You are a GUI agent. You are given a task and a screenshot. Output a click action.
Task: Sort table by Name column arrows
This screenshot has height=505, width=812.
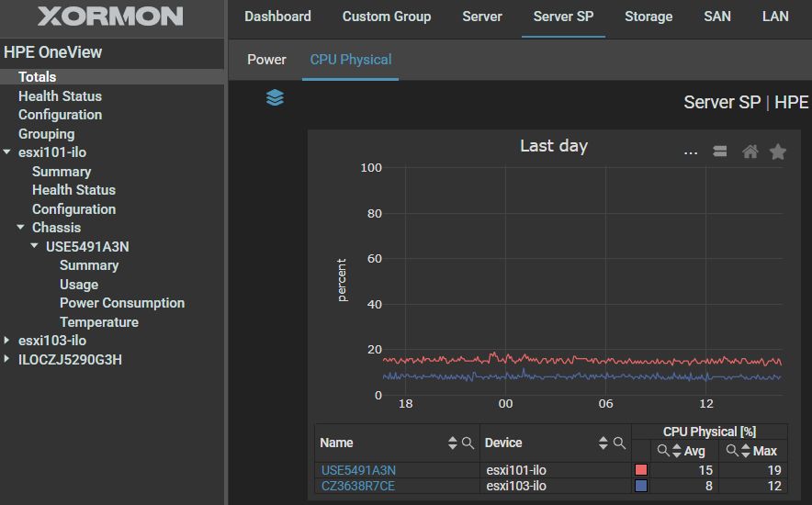click(452, 443)
